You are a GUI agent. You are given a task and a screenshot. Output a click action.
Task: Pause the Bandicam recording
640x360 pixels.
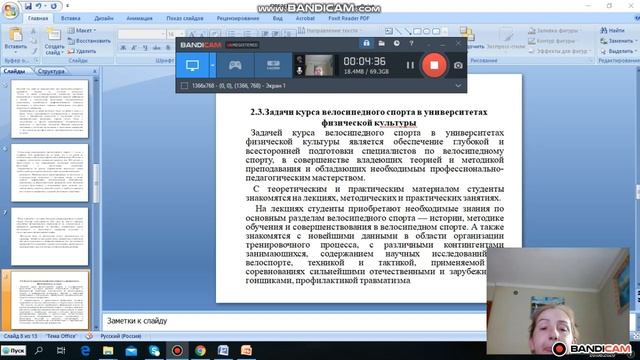pyautogui.click(x=410, y=65)
